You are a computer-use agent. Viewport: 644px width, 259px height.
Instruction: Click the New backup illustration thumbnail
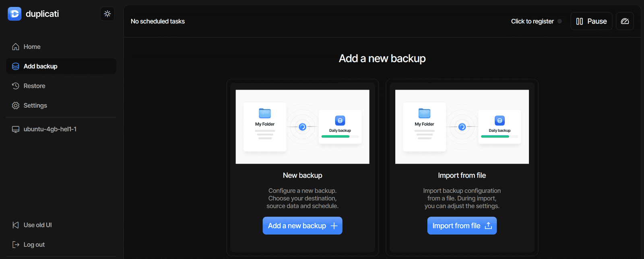(x=303, y=127)
